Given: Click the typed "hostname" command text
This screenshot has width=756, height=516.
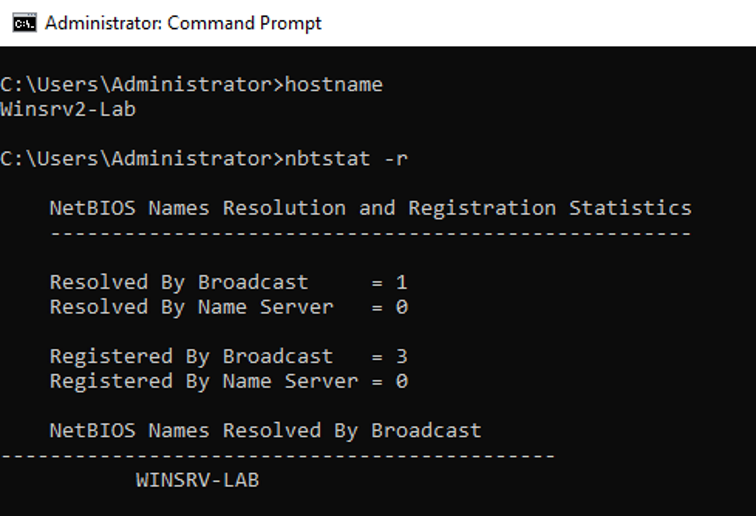Looking at the screenshot, I should pyautogui.click(x=334, y=85).
